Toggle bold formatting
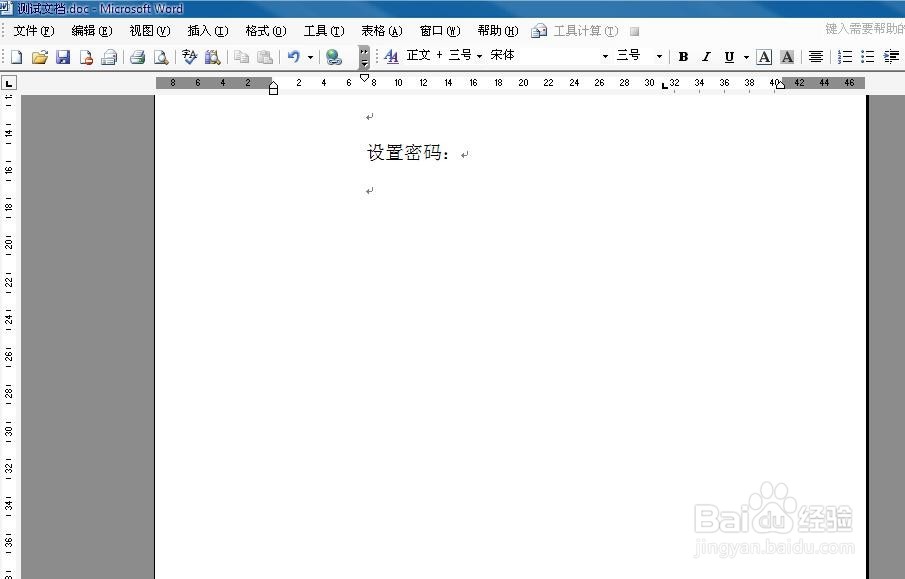Viewport: 905px width, 579px height. [x=683, y=57]
